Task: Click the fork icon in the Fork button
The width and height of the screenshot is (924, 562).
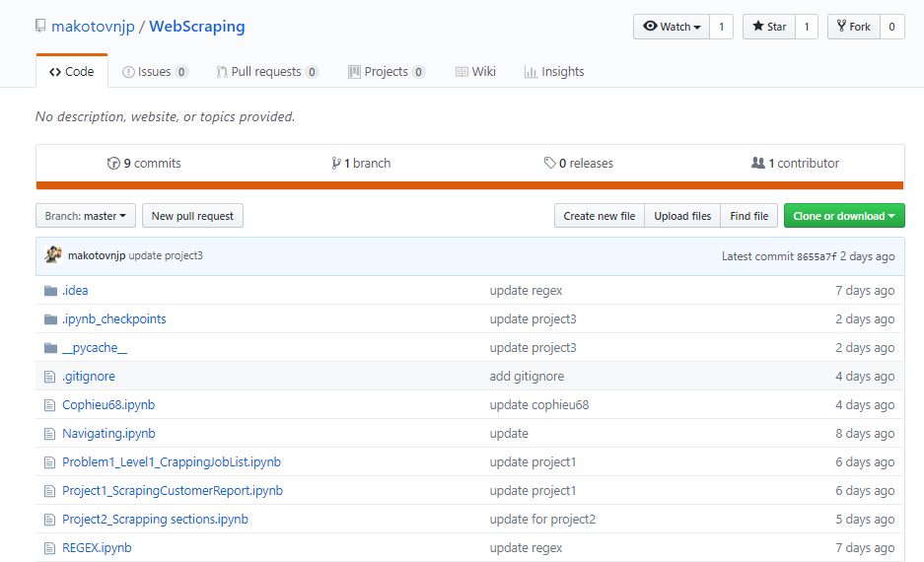Action: click(841, 26)
